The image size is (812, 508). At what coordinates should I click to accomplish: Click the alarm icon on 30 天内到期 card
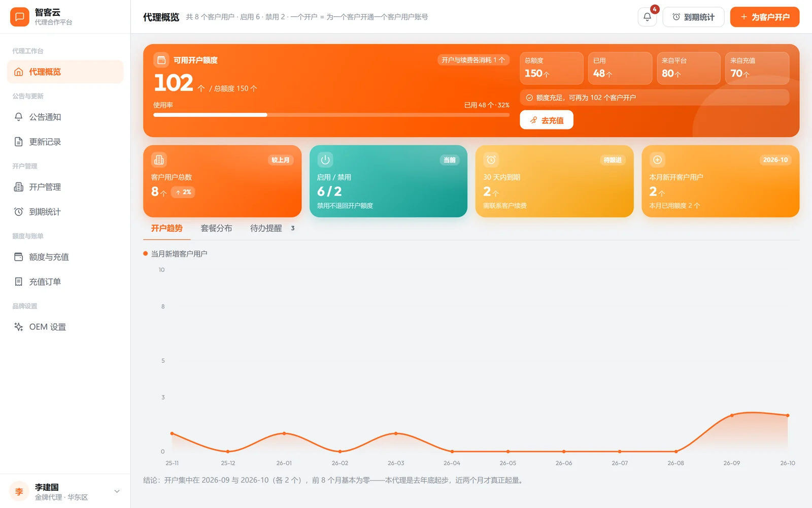tap(491, 160)
